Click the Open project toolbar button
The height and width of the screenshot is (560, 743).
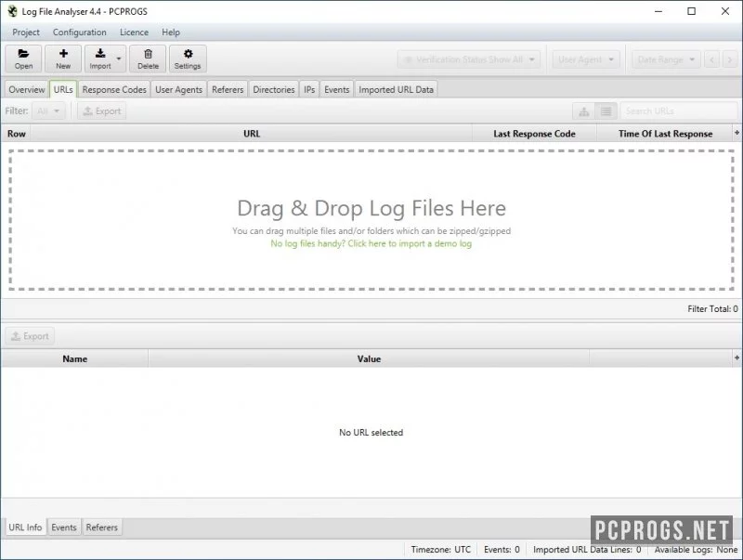23,59
